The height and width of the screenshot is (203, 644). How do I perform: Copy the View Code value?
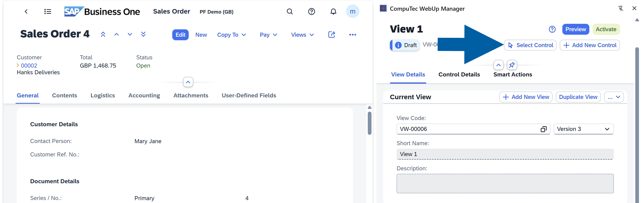coord(543,129)
